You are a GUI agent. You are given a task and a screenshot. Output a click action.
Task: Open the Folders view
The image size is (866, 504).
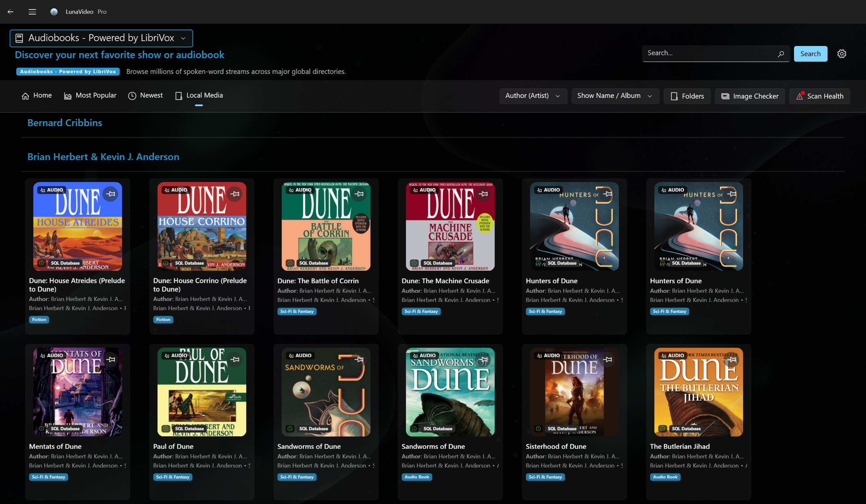(687, 96)
